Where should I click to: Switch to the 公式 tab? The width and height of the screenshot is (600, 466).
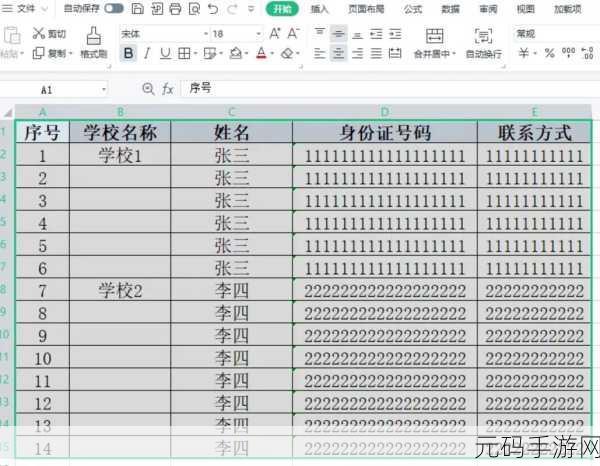[x=413, y=9]
